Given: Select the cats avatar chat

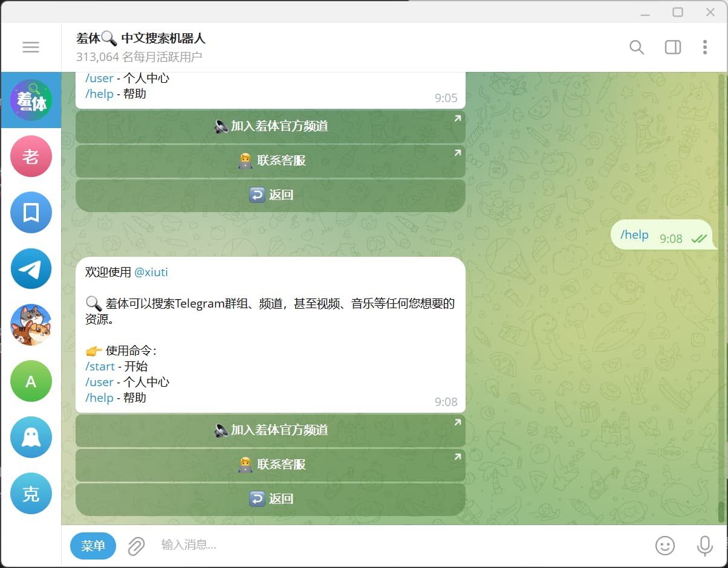Looking at the screenshot, I should 31,324.
